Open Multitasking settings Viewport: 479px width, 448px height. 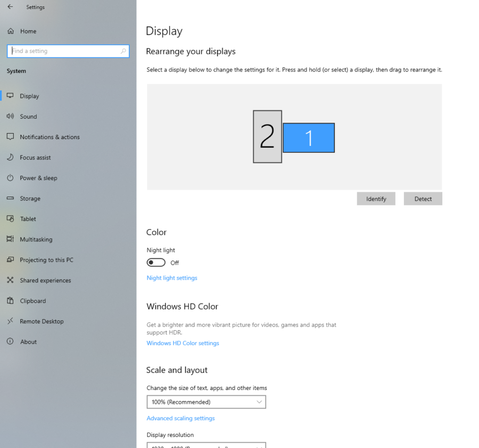pyautogui.click(x=68, y=239)
